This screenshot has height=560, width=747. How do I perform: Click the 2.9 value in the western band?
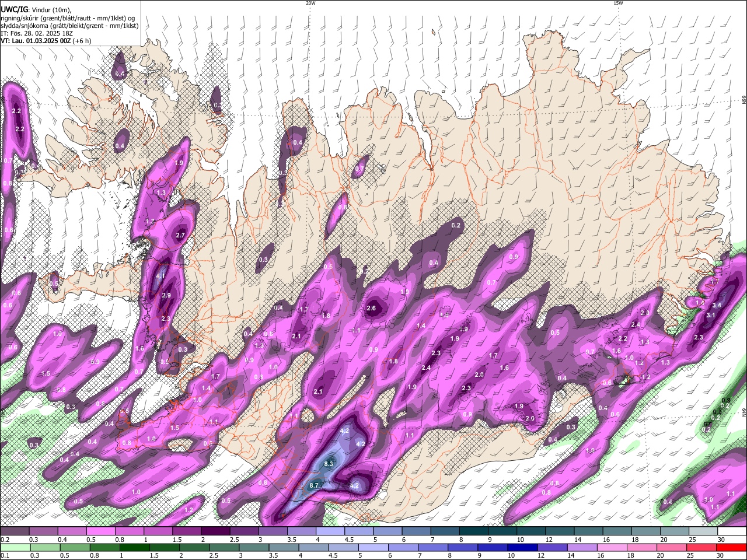pos(166,296)
